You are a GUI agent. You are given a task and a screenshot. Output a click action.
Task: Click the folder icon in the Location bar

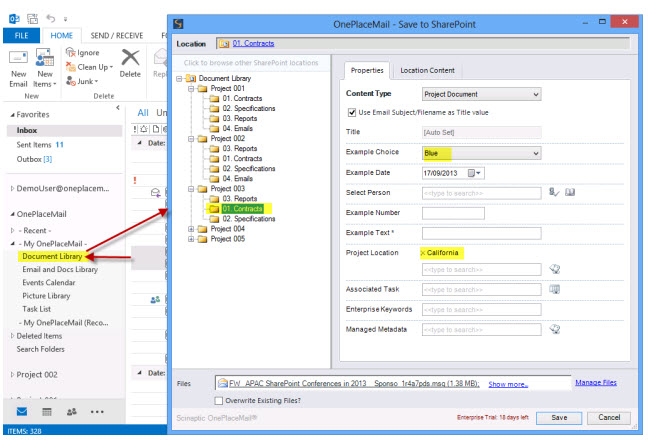pos(225,43)
